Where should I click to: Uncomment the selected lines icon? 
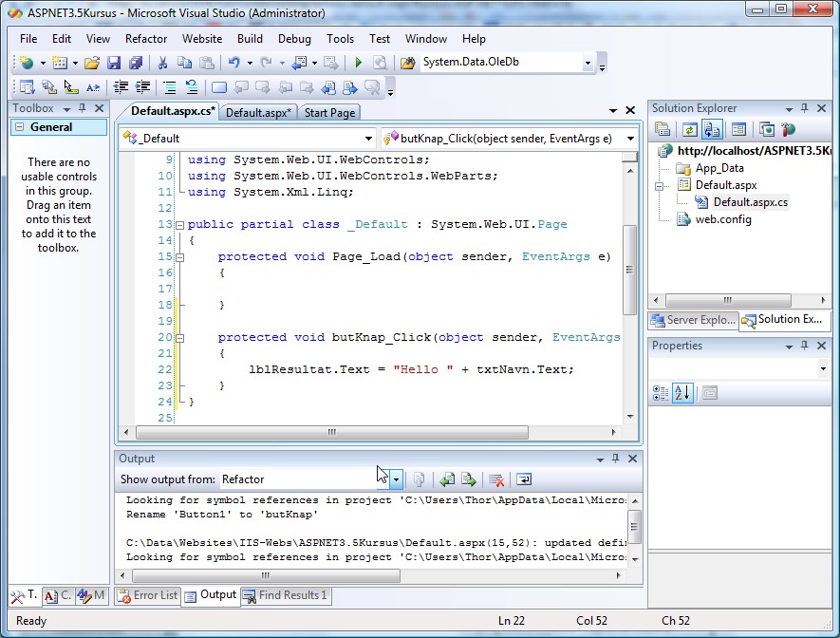191,87
